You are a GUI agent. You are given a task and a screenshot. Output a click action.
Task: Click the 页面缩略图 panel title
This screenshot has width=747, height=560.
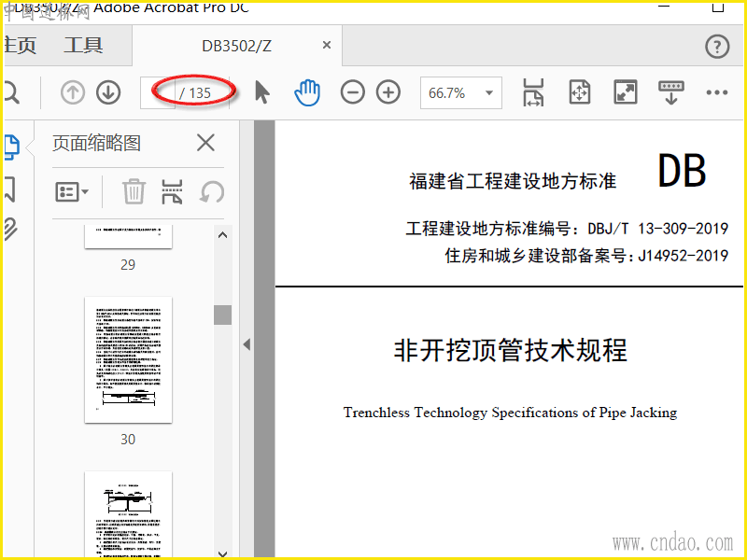coord(97,143)
